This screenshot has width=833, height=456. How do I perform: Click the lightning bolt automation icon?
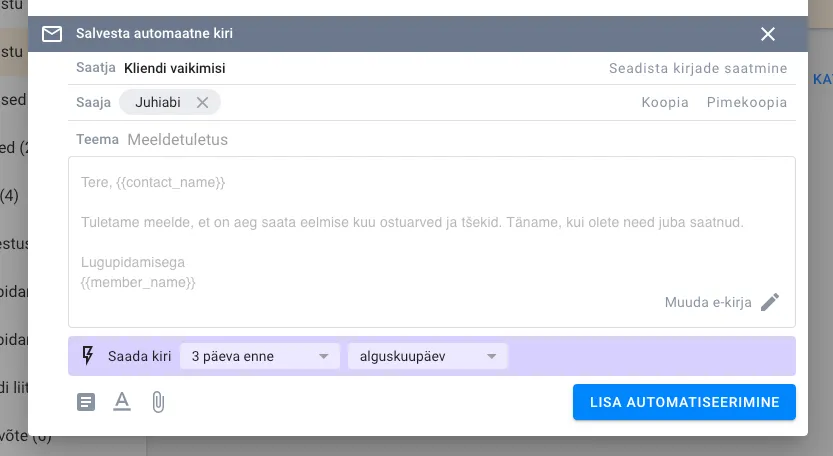click(87, 356)
